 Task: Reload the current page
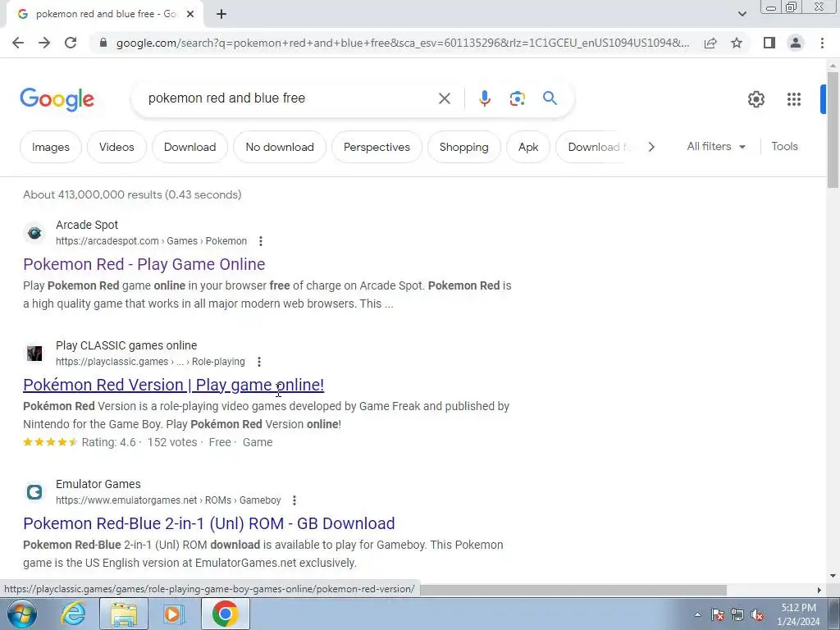click(71, 43)
